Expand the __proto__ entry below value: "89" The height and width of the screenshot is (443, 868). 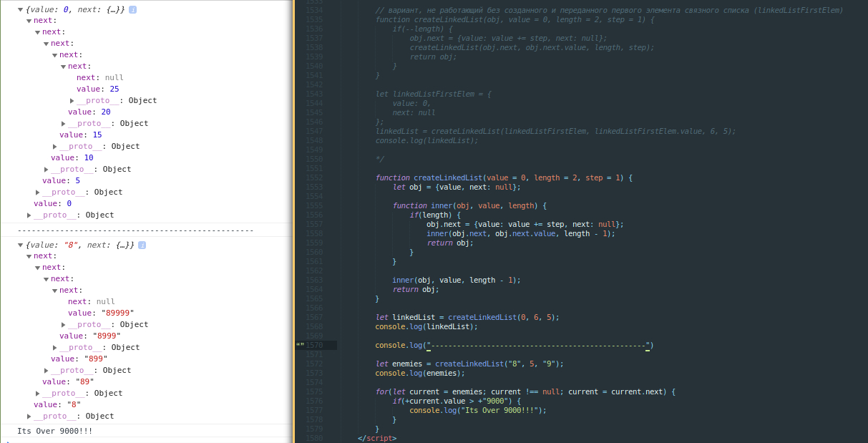38,394
